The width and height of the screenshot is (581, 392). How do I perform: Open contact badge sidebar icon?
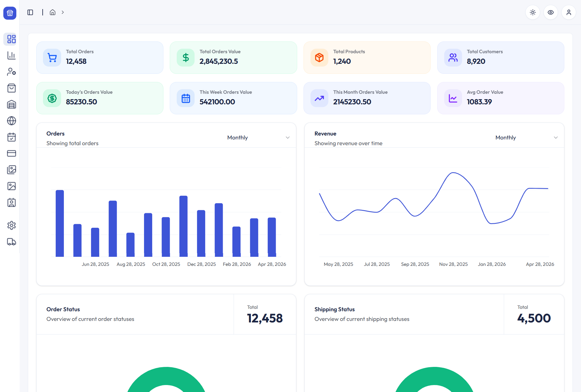[x=11, y=202]
